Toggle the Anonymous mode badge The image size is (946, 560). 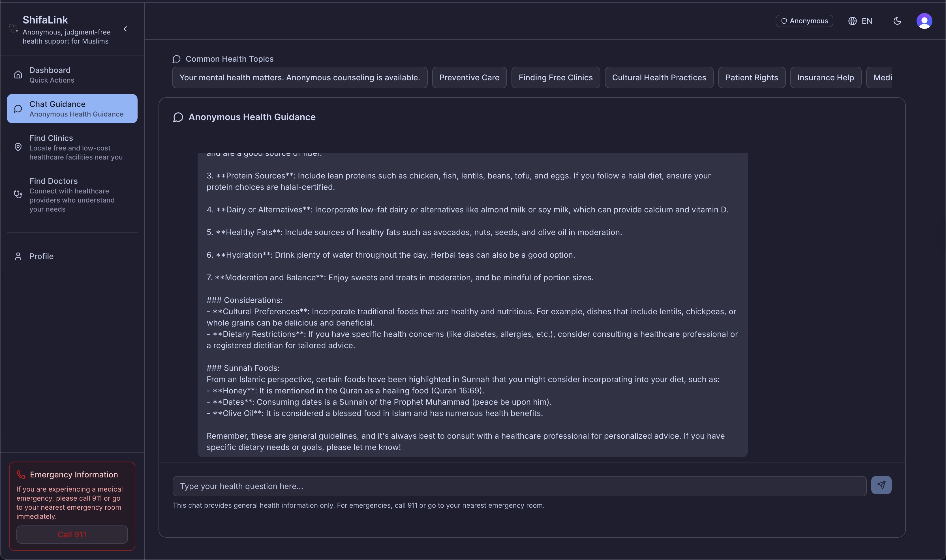click(804, 21)
